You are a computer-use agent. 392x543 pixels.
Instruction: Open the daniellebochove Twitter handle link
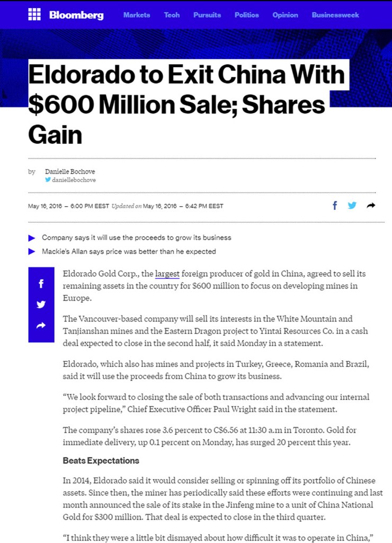point(74,180)
